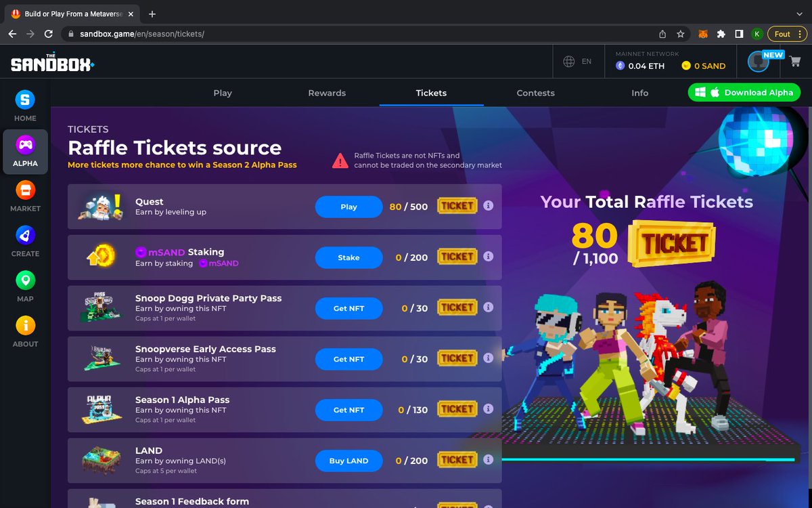Click Get NFT for Snoop Dogg Private Party Pass
This screenshot has width=812, height=508.
(x=349, y=308)
